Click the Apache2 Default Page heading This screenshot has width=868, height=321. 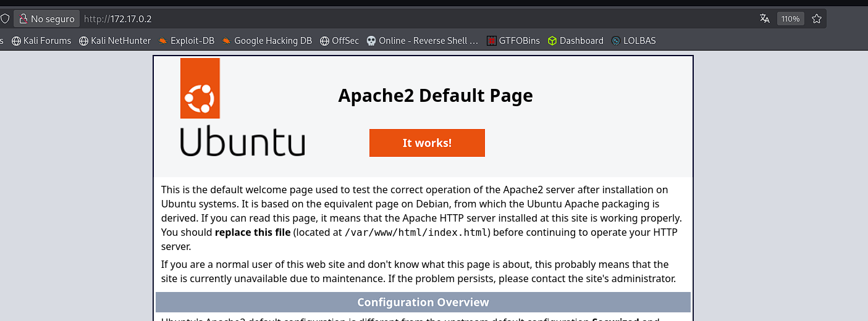click(x=436, y=96)
